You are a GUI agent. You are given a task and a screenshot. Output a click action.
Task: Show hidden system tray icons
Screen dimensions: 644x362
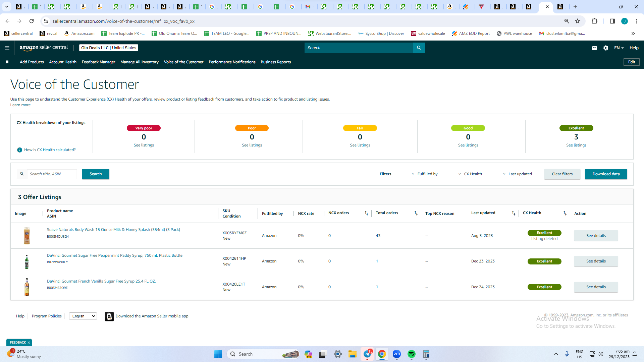click(x=556, y=354)
